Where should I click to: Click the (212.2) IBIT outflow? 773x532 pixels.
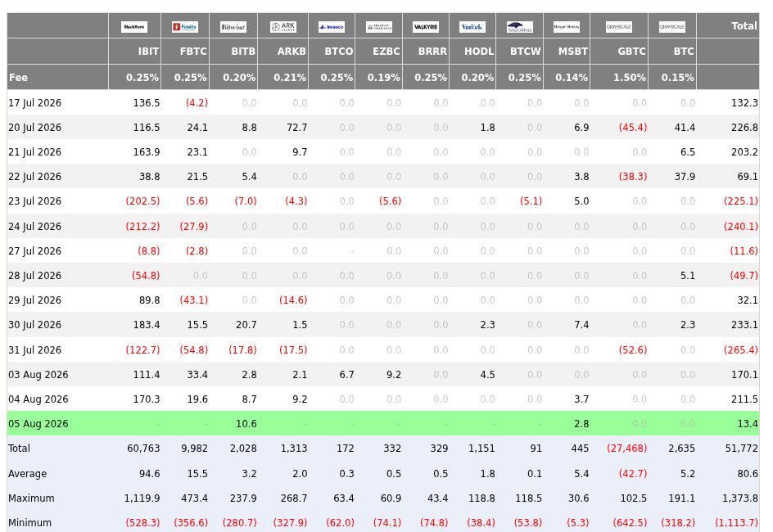143,227
